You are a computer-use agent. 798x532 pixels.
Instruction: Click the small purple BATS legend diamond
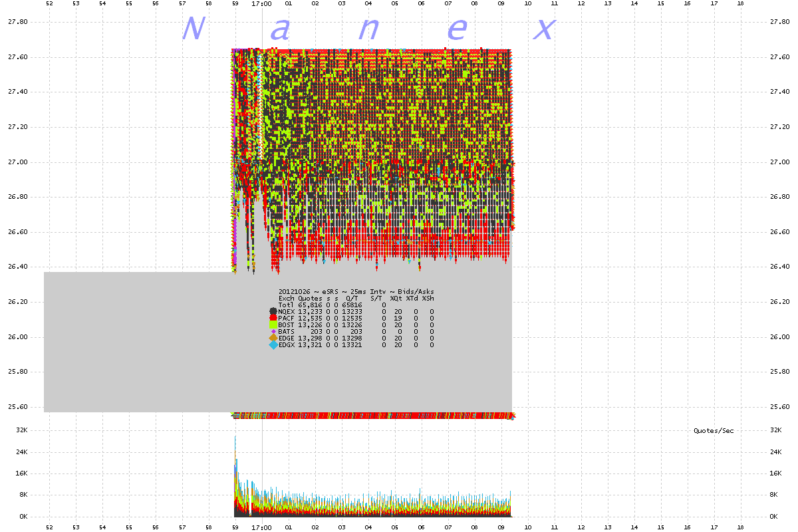point(273,331)
